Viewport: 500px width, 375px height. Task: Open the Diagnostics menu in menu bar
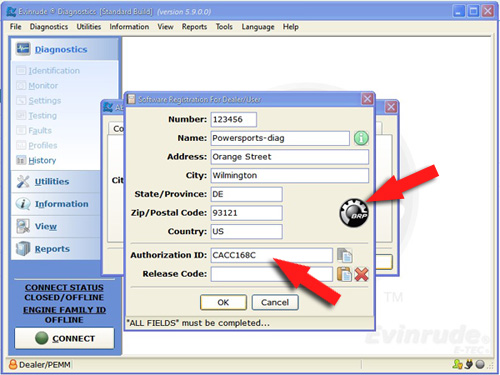(x=49, y=27)
